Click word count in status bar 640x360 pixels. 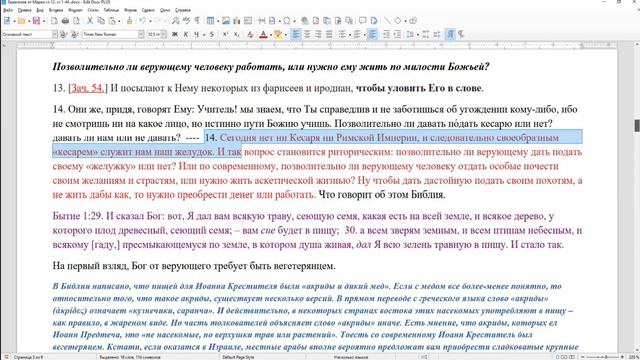[130, 357]
